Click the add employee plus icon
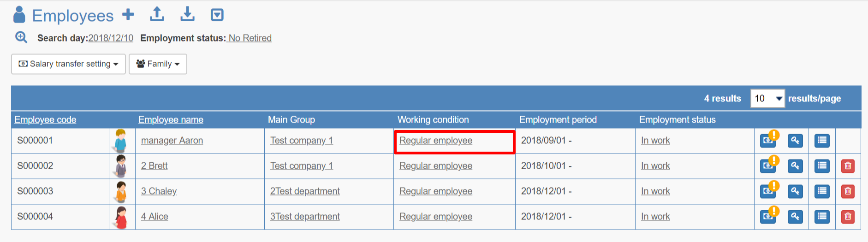The image size is (868, 242). [x=128, y=15]
